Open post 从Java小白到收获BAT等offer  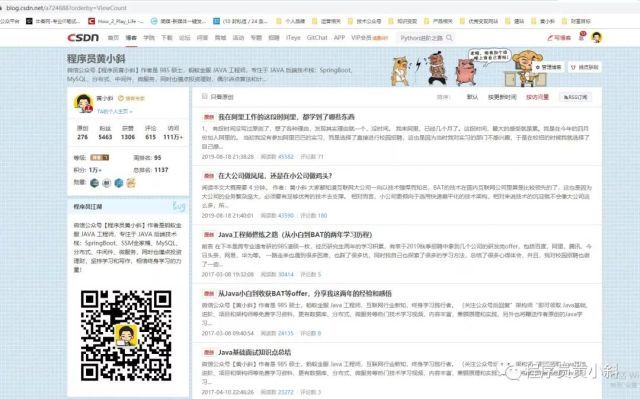click(305, 293)
